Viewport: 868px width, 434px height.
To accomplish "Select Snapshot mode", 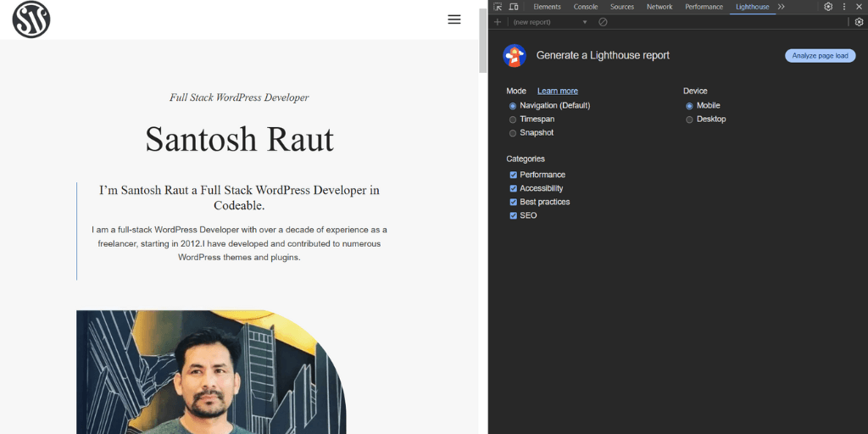I will click(x=513, y=133).
